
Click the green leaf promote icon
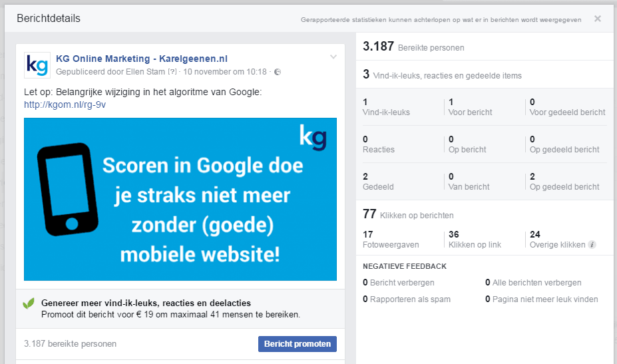(x=29, y=303)
